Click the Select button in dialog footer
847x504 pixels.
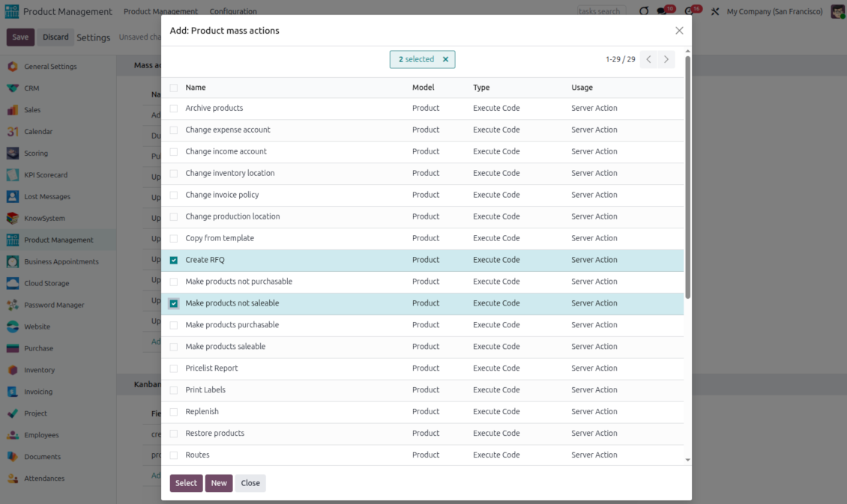click(x=186, y=483)
